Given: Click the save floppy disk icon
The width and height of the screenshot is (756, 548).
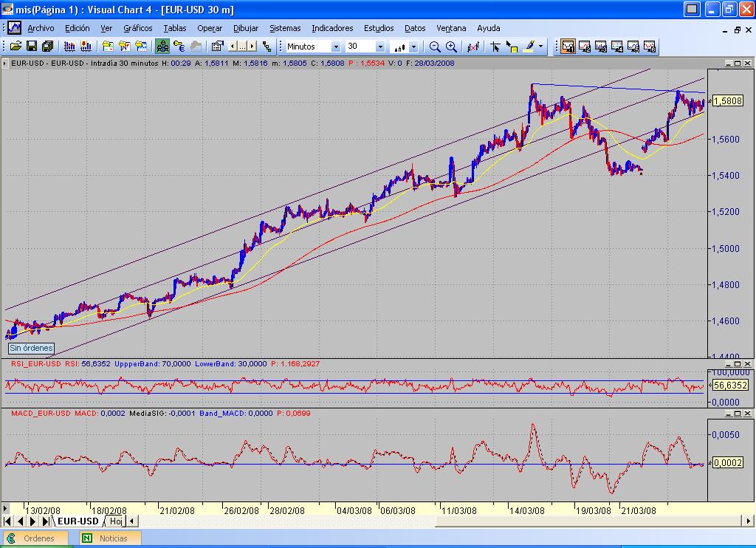Looking at the screenshot, I should pyautogui.click(x=32, y=46).
